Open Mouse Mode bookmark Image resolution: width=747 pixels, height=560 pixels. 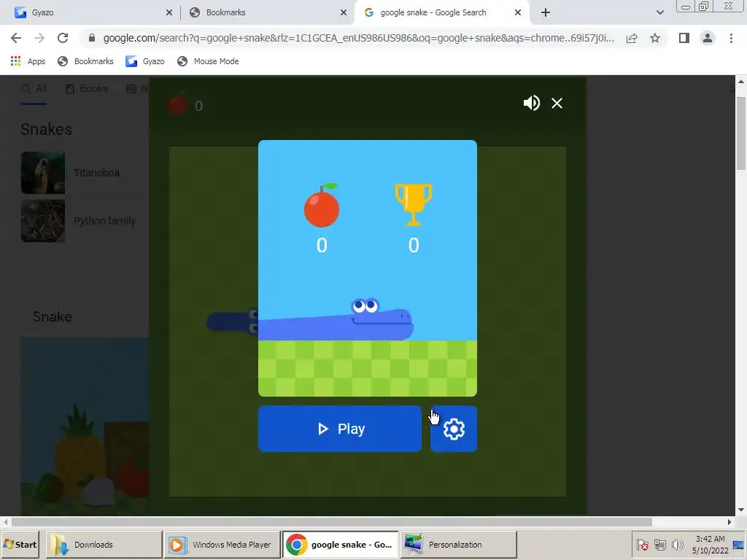pyautogui.click(x=208, y=61)
